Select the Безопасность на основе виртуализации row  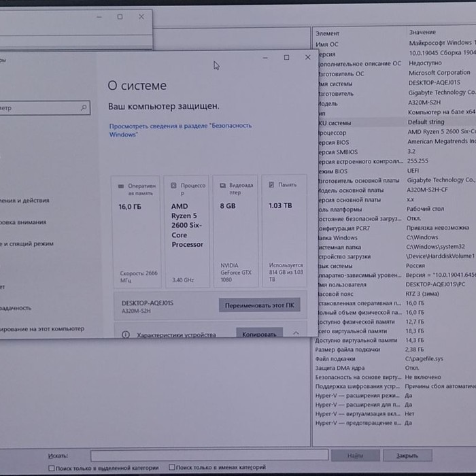pos(395,377)
